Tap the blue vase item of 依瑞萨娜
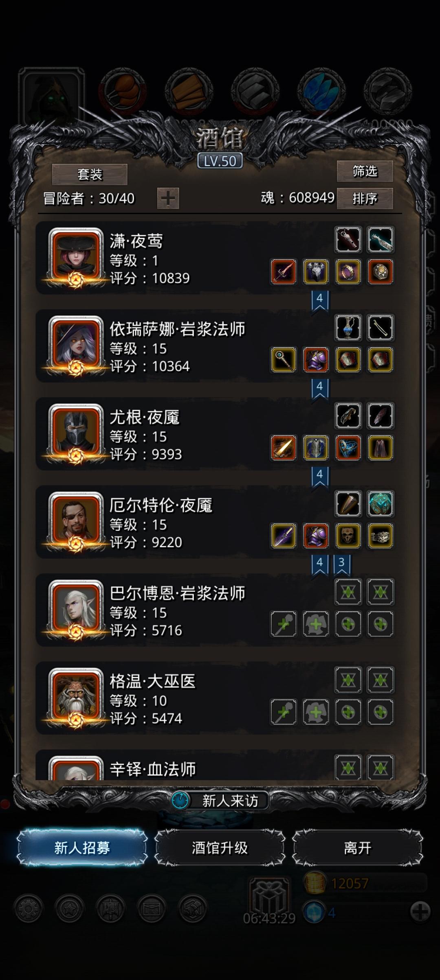This screenshot has height=980, width=440. point(348,328)
